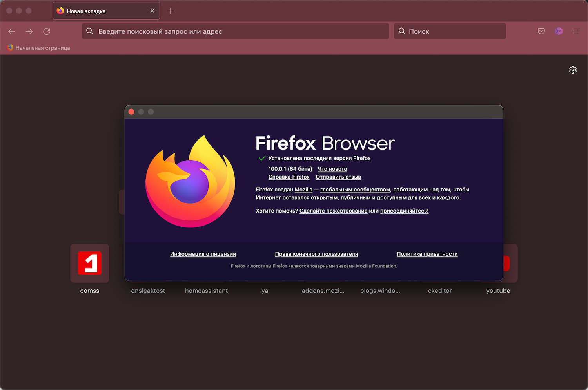
Task: Click the version text 100.0.1 (64 бита)
Action: click(x=290, y=169)
